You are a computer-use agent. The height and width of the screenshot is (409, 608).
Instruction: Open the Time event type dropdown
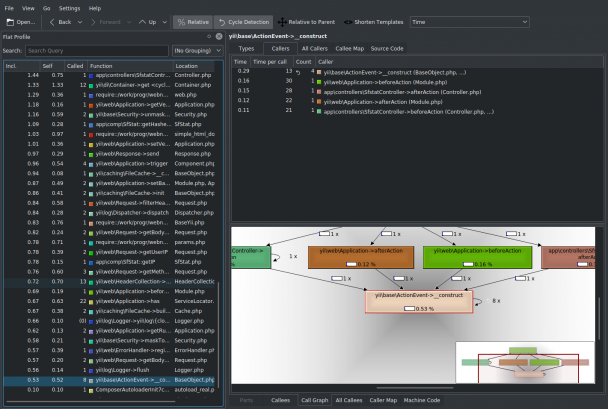(x=470, y=22)
